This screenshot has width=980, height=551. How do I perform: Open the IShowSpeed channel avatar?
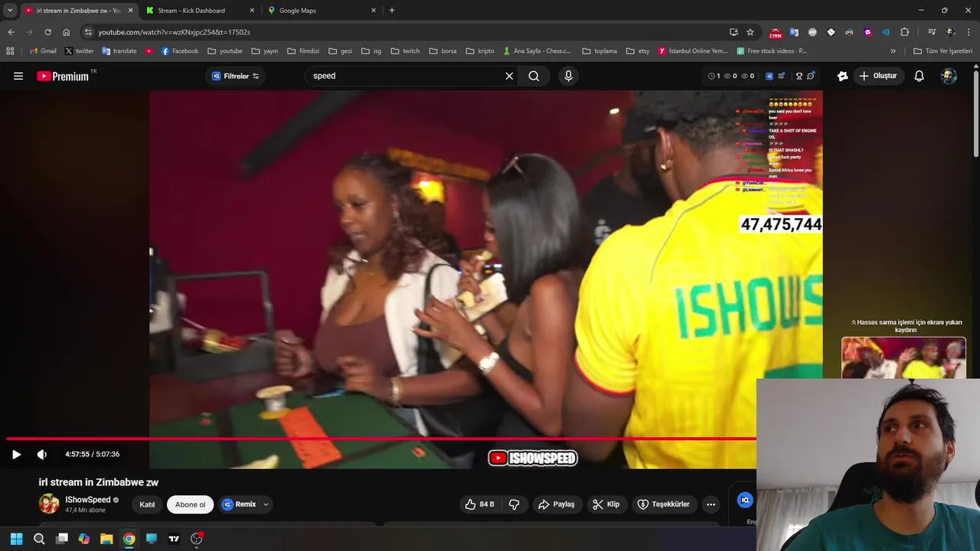pyautogui.click(x=49, y=504)
